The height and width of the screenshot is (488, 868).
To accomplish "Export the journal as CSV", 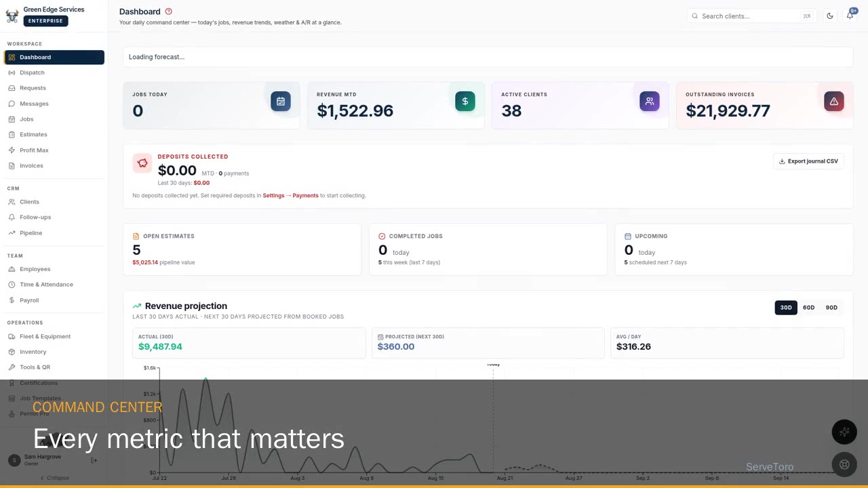I will coord(808,161).
